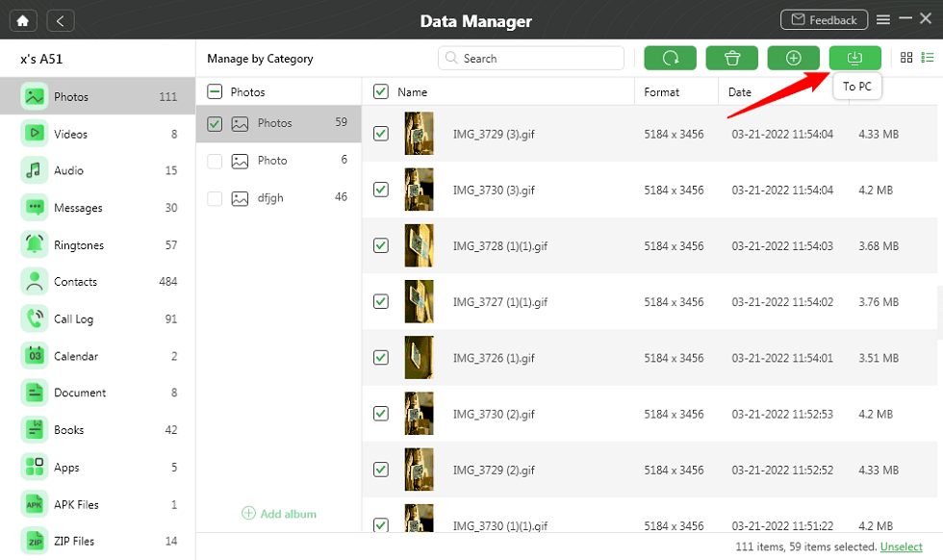943x560 pixels.
Task: Click the Feedback button
Action: click(x=823, y=19)
